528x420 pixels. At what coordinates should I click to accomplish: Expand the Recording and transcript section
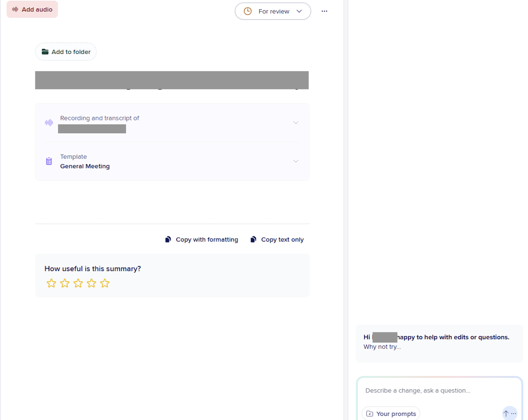296,122
